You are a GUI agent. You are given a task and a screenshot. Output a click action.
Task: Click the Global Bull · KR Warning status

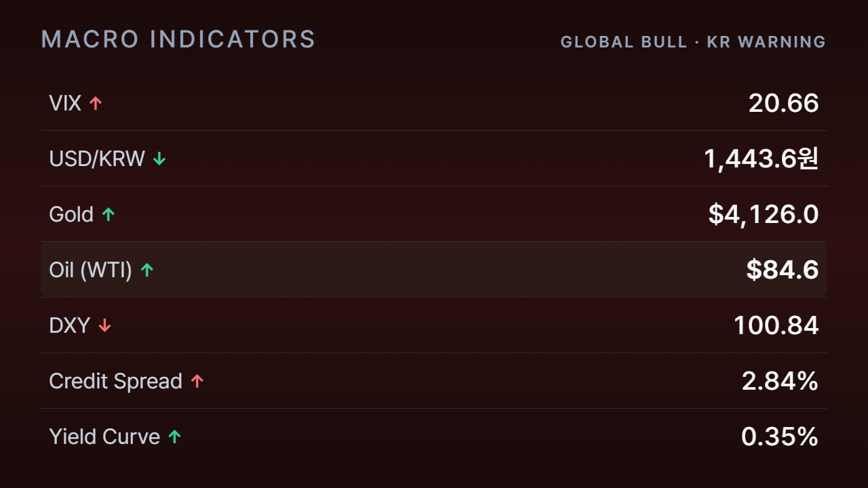(693, 42)
